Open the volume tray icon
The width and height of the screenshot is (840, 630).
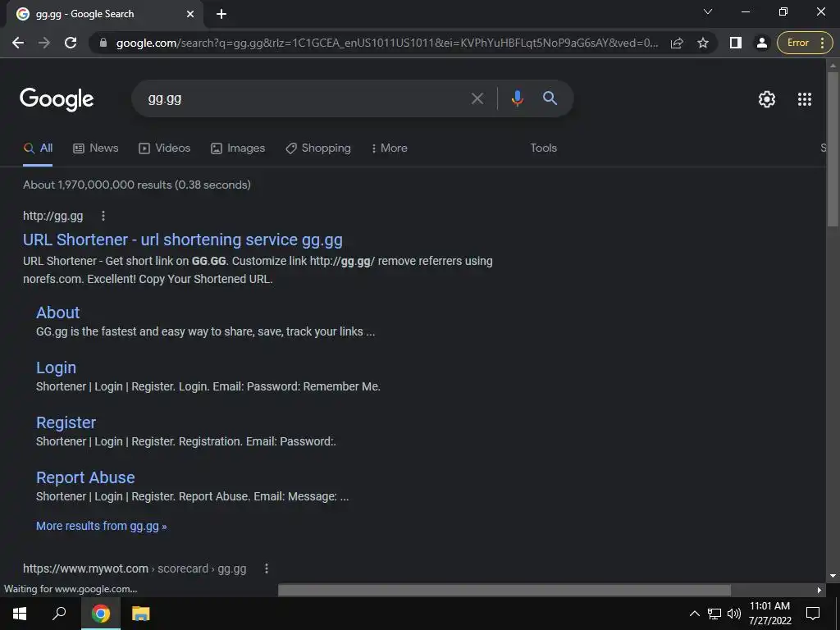(734, 614)
